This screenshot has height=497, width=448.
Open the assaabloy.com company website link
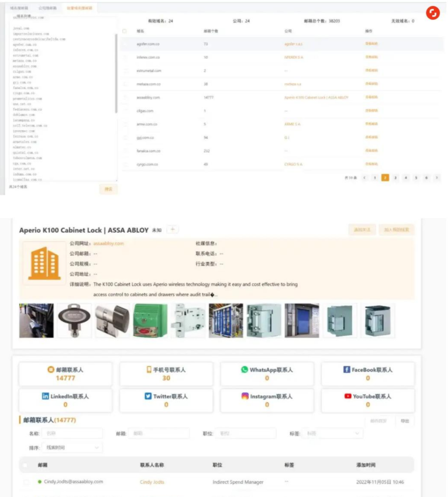[x=109, y=243]
